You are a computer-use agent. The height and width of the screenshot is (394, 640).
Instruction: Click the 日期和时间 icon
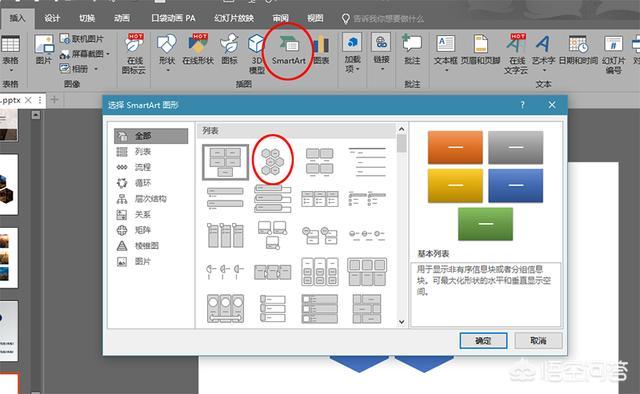pos(578,51)
